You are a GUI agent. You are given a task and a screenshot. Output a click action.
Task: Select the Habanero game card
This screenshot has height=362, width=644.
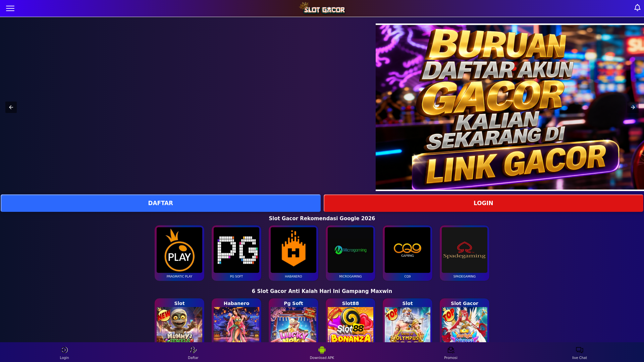click(x=236, y=320)
